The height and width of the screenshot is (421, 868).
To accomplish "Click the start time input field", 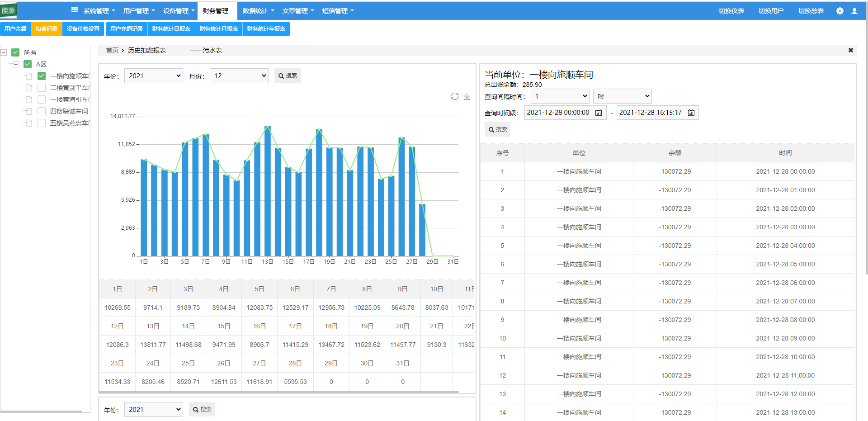I will coord(565,113).
